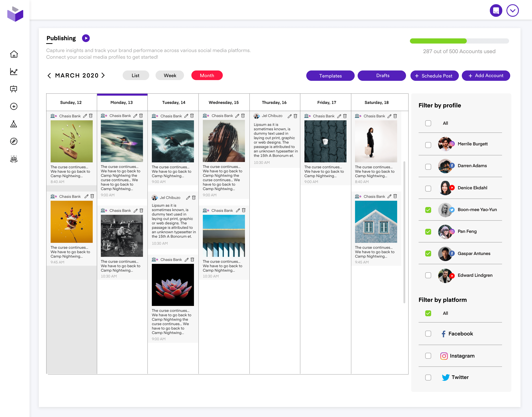532x417 pixels.
Task: Edit Sunday's 8:40 AM Chasis Bank post
Action: [x=85, y=116]
